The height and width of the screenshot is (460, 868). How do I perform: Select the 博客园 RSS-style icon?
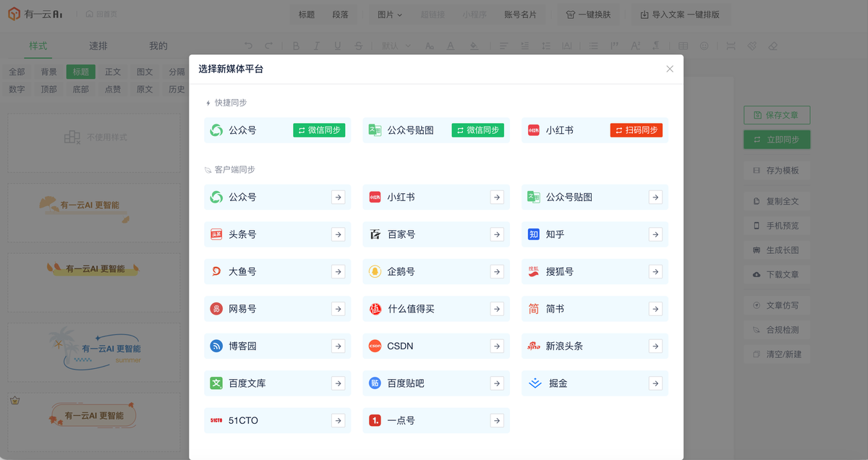(x=216, y=346)
